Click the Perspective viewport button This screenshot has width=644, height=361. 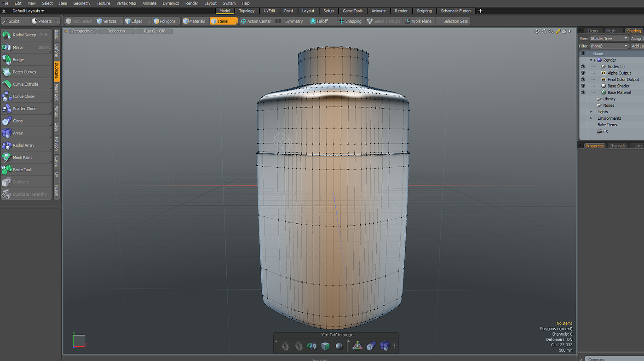click(x=82, y=31)
